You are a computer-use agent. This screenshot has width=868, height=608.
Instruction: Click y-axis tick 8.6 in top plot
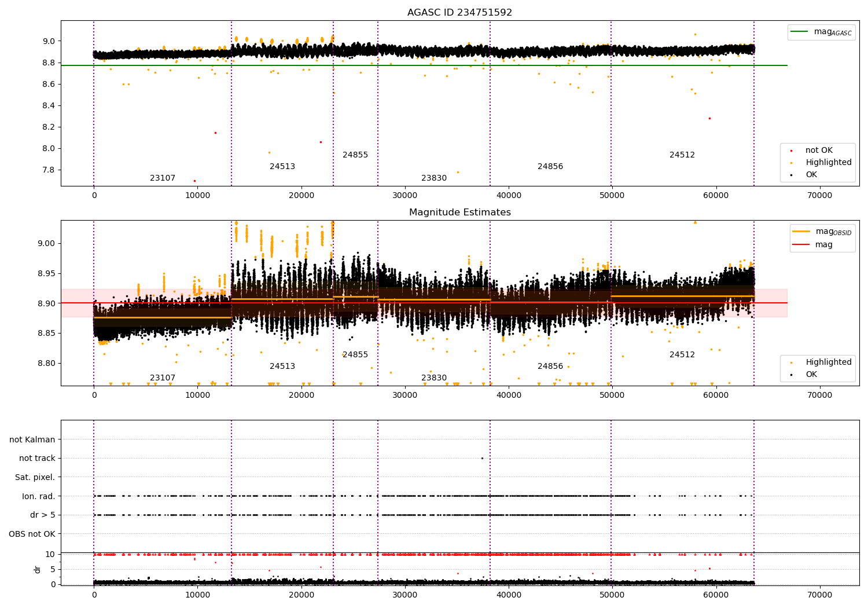tap(48, 85)
